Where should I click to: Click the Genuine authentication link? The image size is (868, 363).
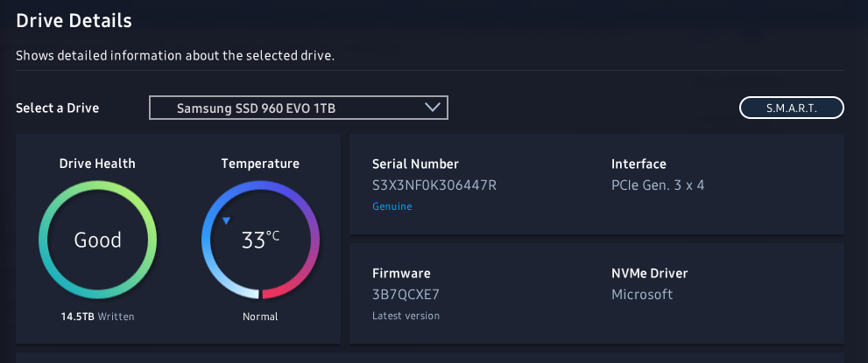click(x=392, y=206)
